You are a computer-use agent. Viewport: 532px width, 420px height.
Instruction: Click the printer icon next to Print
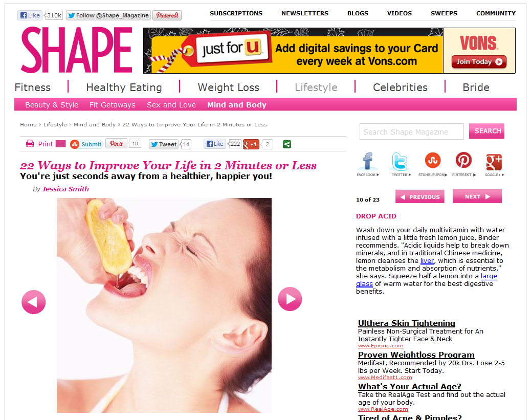[x=30, y=144]
